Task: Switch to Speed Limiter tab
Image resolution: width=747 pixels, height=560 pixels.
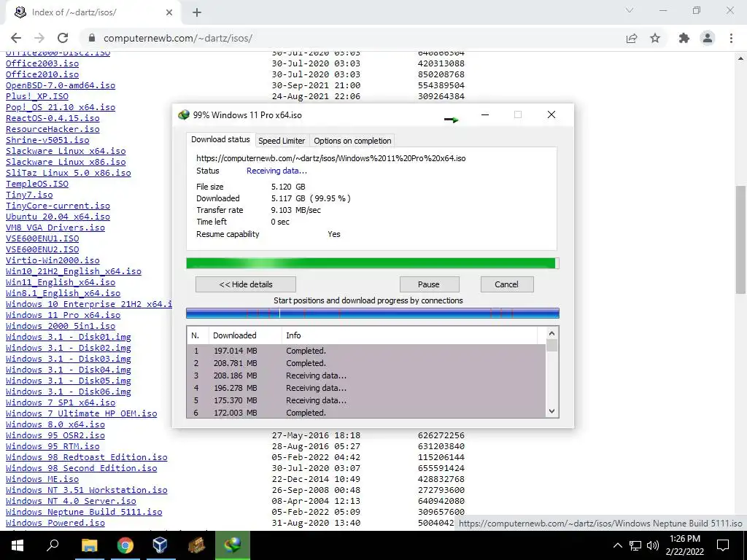Action: 282,141
